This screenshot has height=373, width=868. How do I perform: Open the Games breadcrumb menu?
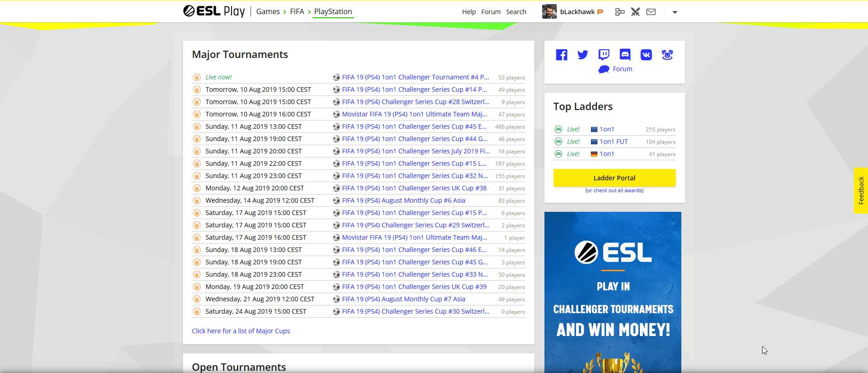(x=268, y=11)
